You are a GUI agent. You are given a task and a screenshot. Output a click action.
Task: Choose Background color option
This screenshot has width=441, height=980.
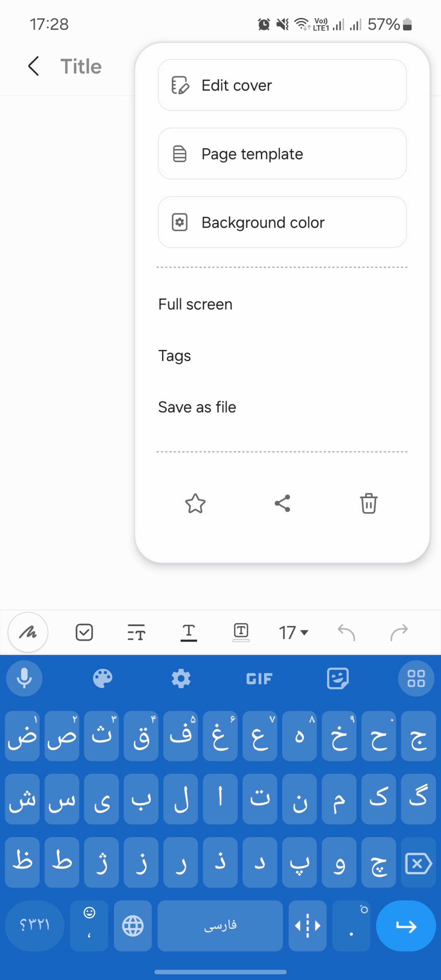tap(282, 222)
